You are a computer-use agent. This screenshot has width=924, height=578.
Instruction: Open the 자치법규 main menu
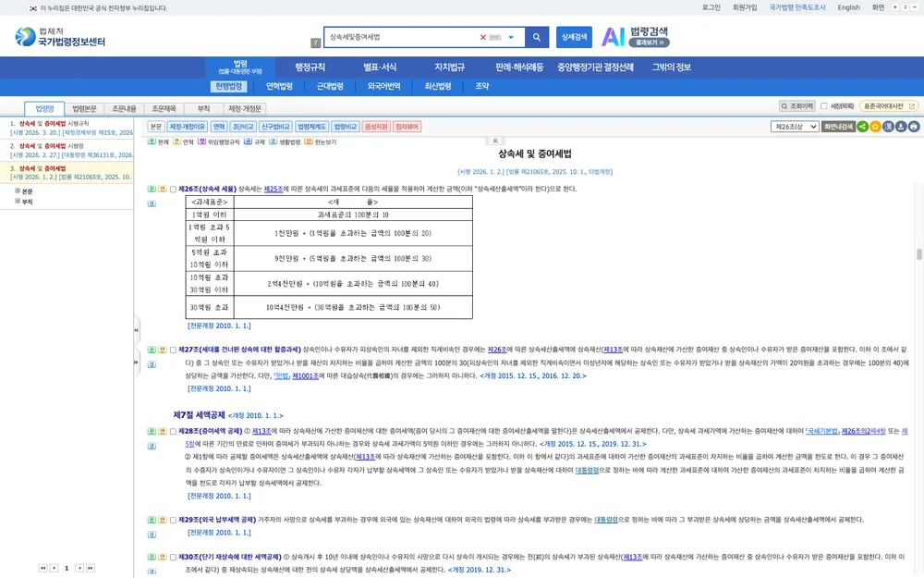point(450,68)
